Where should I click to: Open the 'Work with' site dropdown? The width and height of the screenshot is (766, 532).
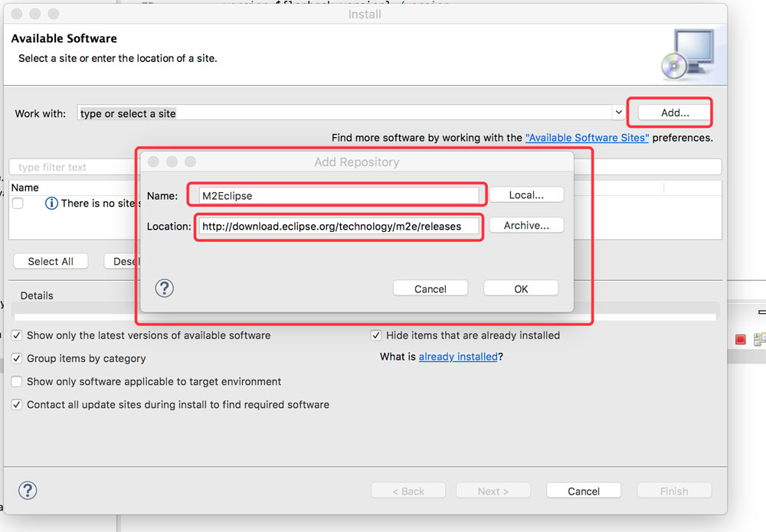click(618, 112)
